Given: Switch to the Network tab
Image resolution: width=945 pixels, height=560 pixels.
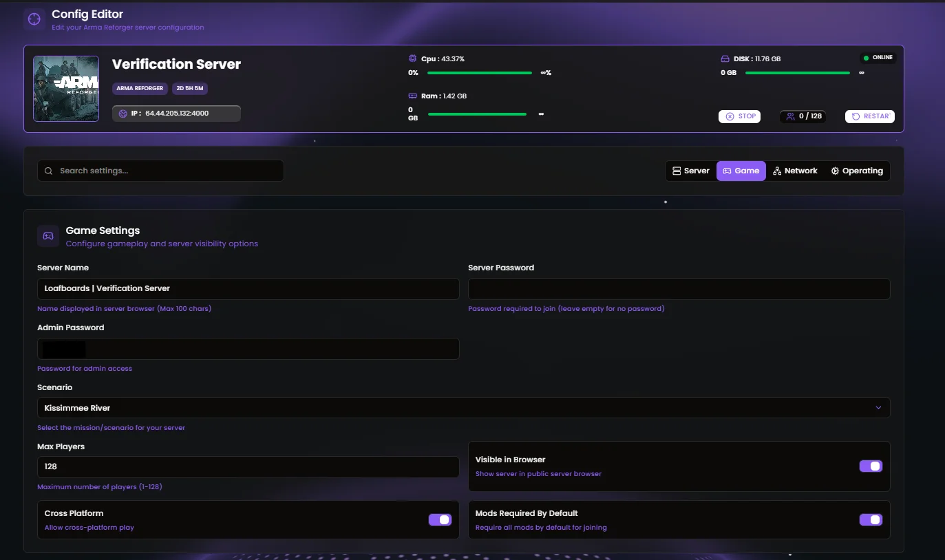Looking at the screenshot, I should click(x=795, y=170).
